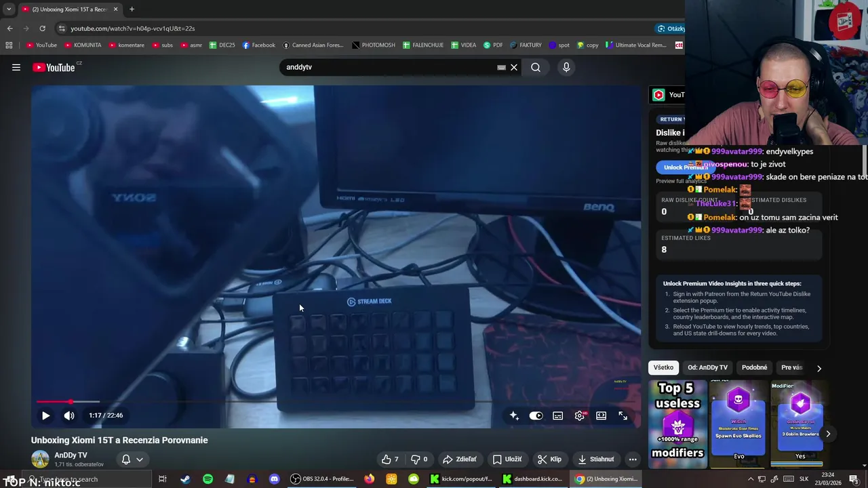The image size is (868, 488).
Task: Open Steam from the taskbar
Action: tap(185, 479)
